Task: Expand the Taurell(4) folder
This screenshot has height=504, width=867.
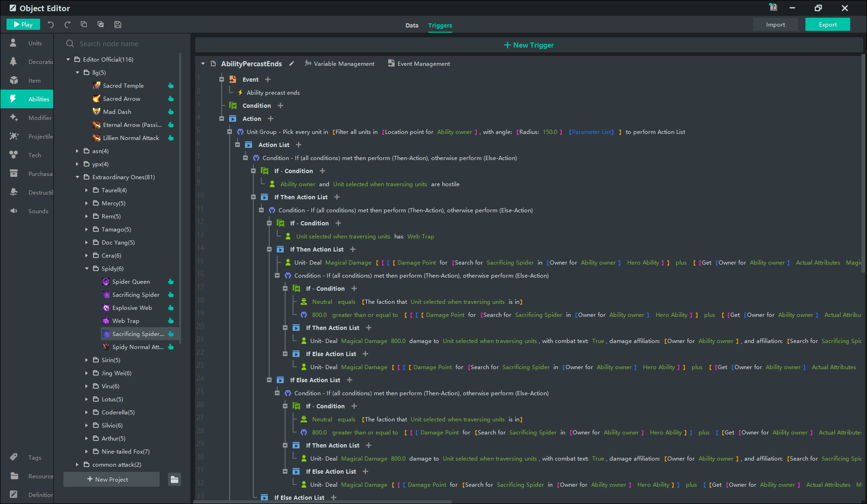Action: 87,190
